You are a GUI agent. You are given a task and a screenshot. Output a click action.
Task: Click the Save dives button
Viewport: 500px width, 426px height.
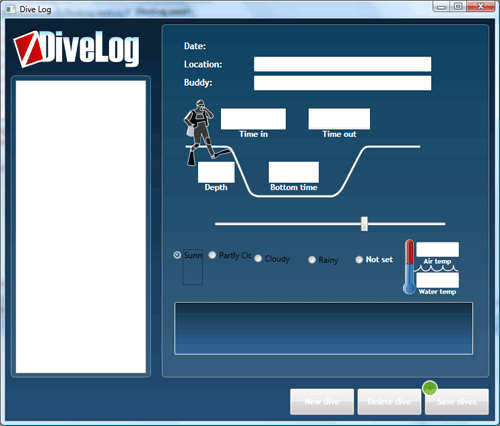[457, 402]
